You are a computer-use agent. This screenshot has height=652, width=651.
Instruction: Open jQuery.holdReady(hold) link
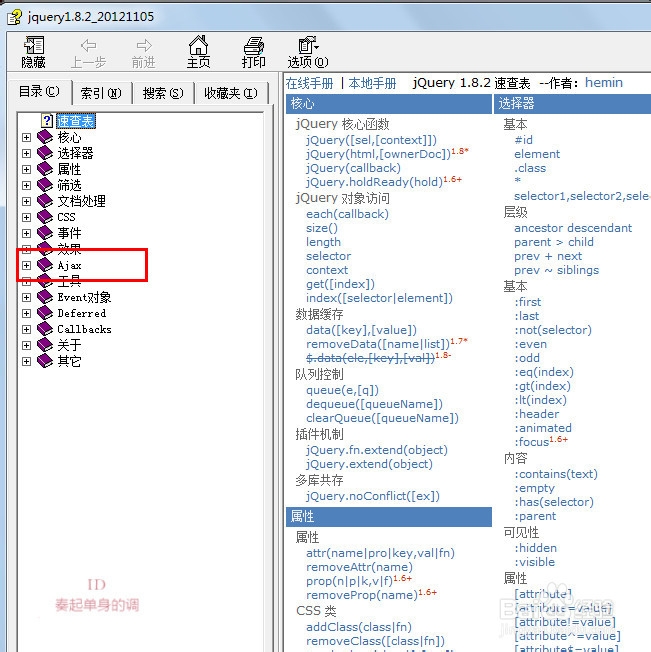pyautogui.click(x=375, y=182)
